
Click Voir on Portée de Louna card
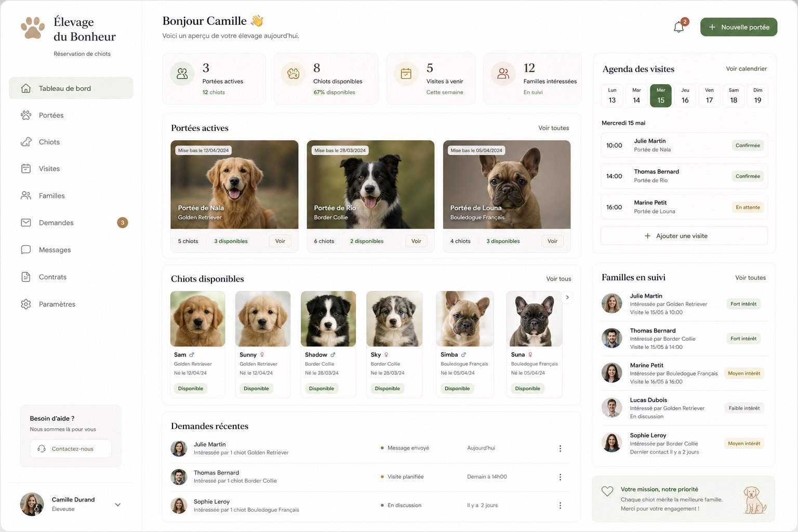[552, 241]
